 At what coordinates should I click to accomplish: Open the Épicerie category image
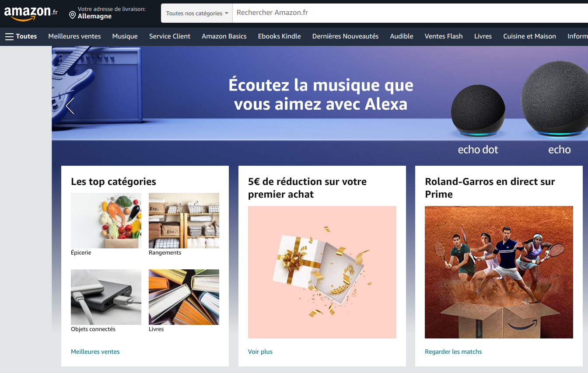(106, 220)
